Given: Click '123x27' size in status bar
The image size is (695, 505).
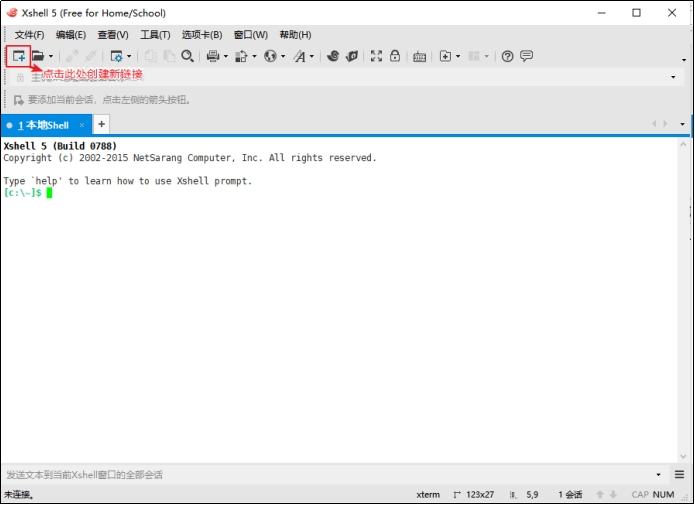Looking at the screenshot, I should pyautogui.click(x=480, y=495).
